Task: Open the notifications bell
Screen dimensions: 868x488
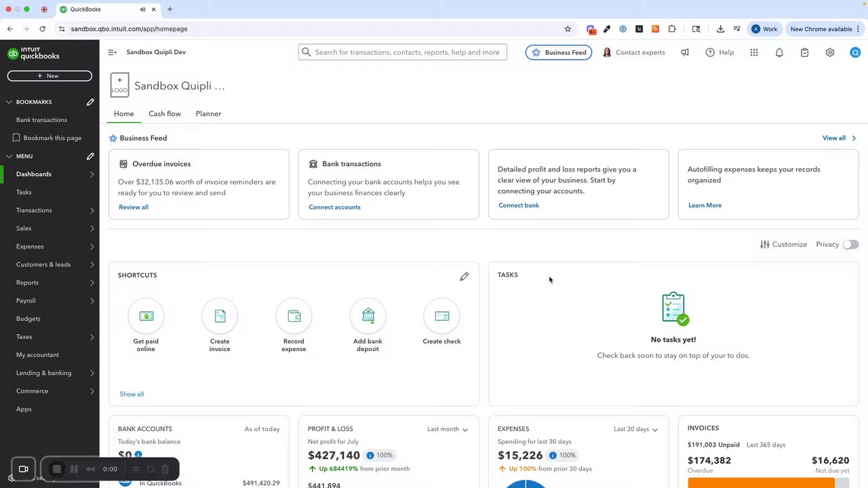Action: pos(779,52)
